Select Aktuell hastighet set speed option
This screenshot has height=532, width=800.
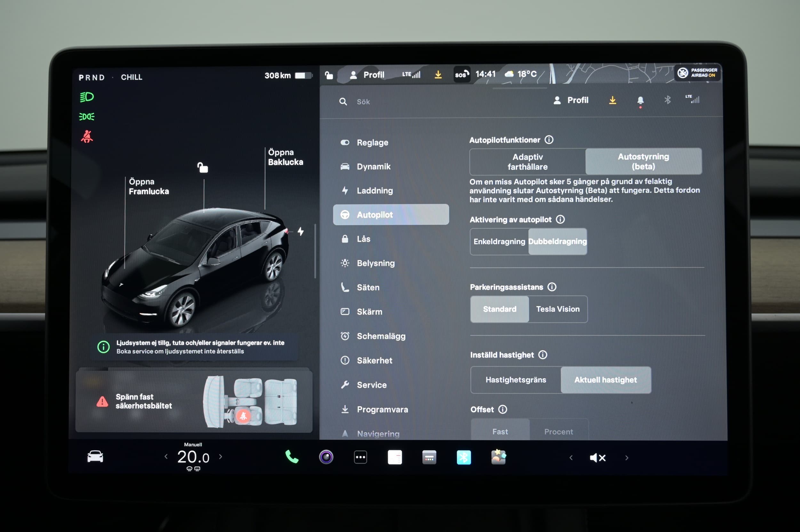point(606,380)
